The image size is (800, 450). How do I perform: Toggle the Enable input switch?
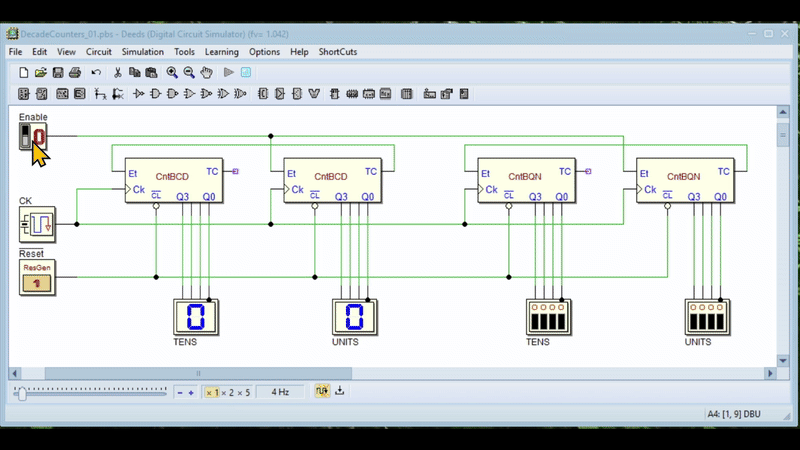[33, 137]
